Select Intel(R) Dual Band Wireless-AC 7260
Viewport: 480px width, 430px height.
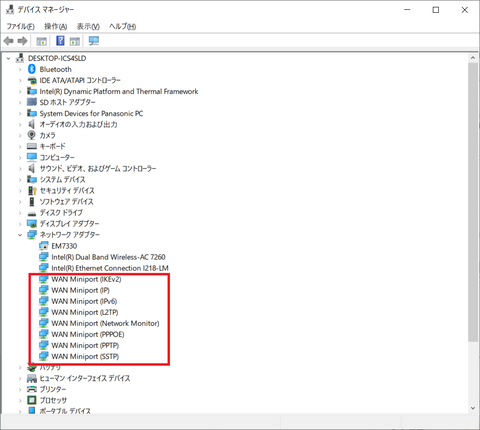108,257
